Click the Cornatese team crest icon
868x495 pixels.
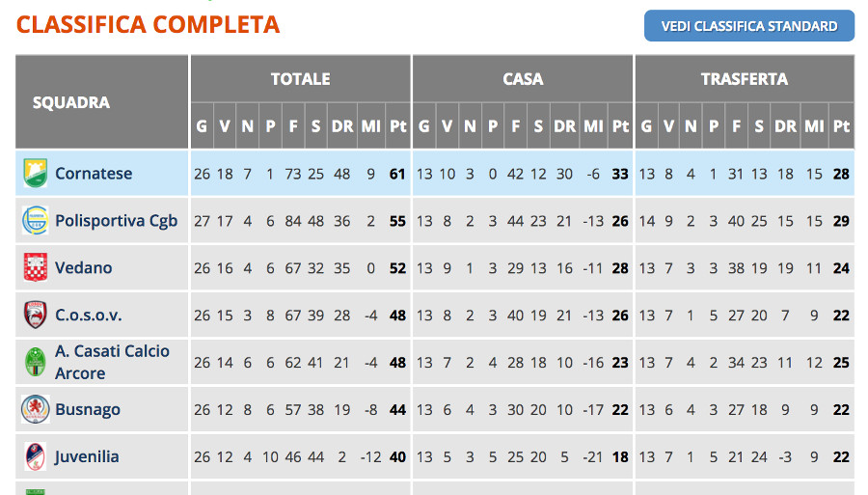[36, 174]
